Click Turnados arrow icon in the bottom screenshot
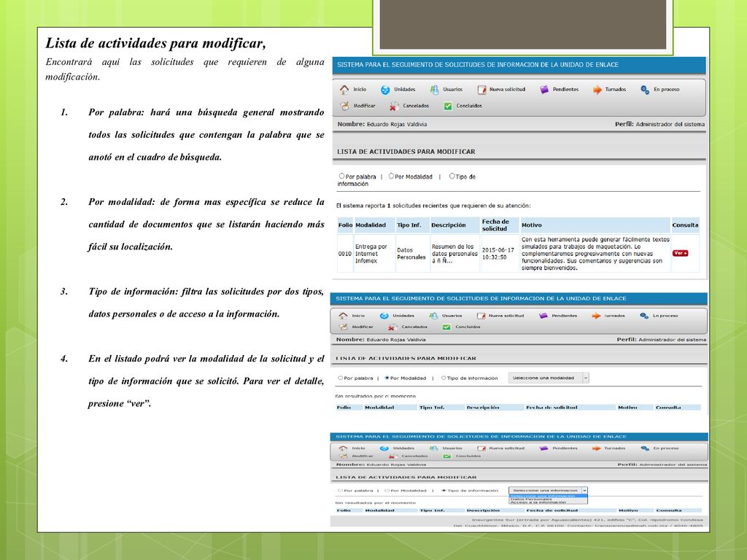Screen dimensions: 747x560 tap(596, 448)
